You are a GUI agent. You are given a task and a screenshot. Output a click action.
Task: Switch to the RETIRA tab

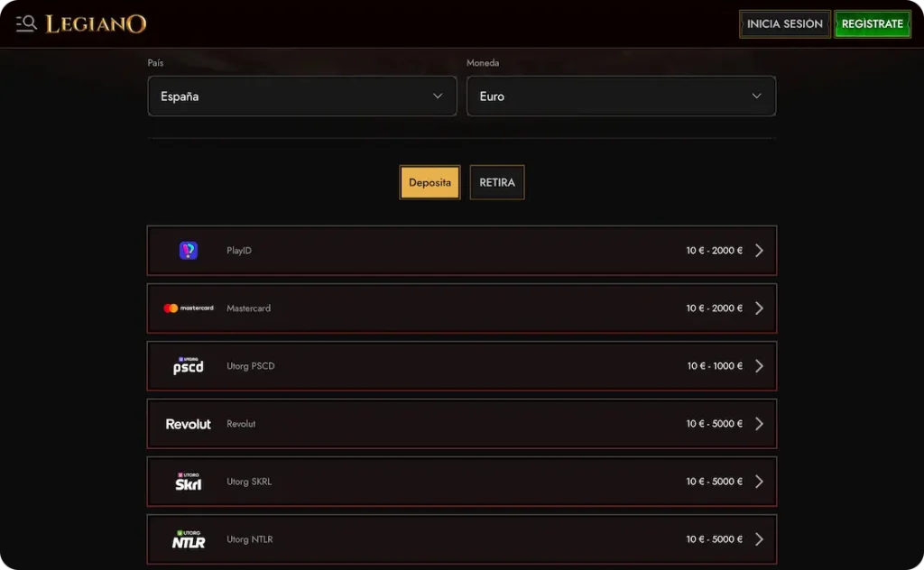point(496,182)
